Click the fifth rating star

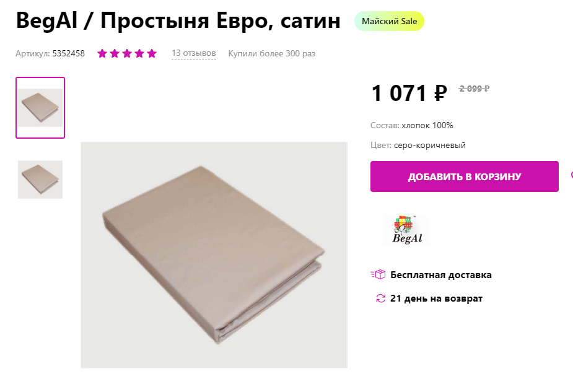[151, 53]
